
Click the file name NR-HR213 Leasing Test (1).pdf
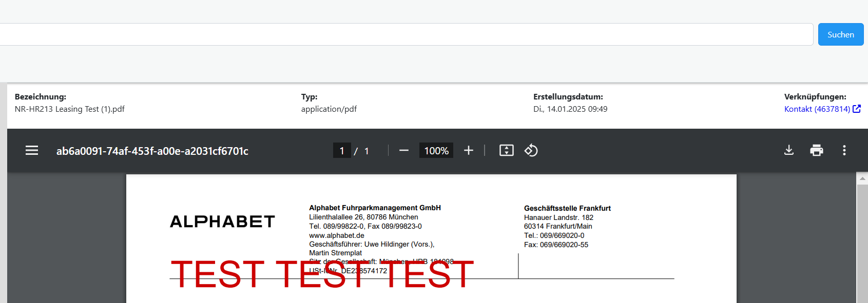pos(70,109)
